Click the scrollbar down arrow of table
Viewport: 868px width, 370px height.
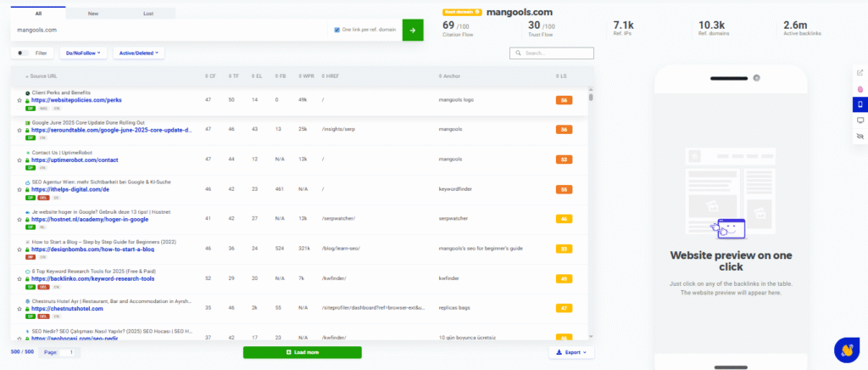point(591,336)
